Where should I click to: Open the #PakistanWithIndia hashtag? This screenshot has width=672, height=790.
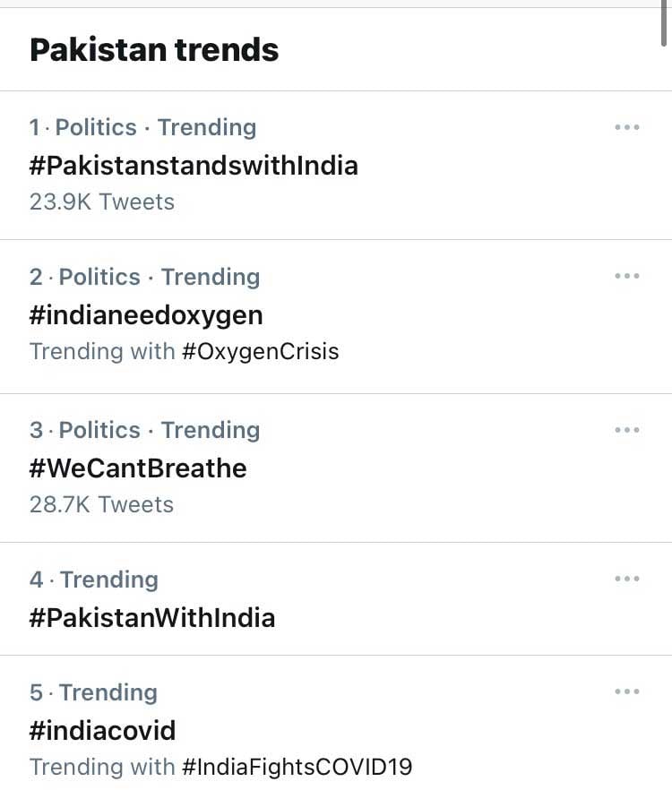152,618
